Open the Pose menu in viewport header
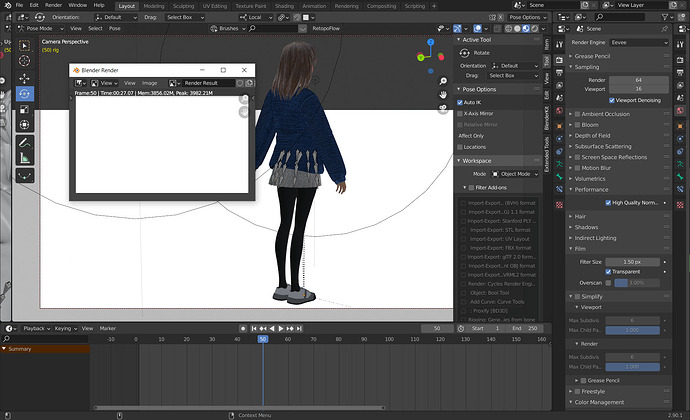 114,29
